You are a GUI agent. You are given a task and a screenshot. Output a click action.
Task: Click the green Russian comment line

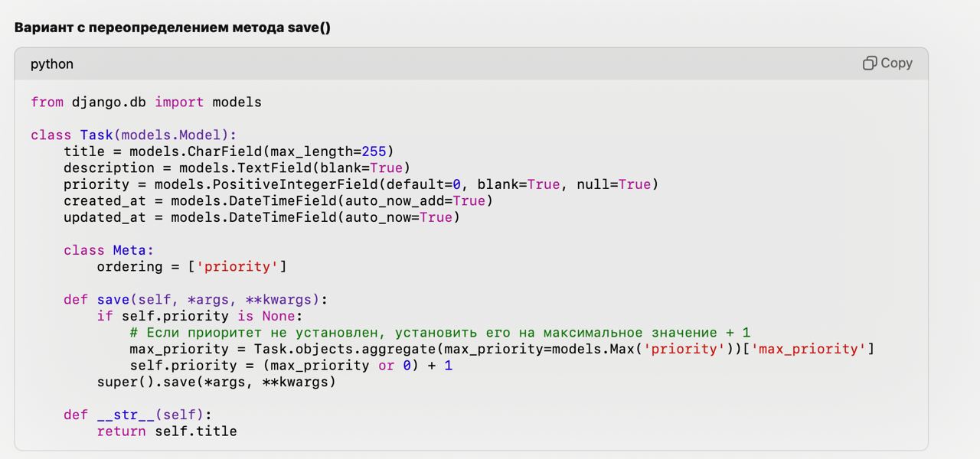coord(439,332)
